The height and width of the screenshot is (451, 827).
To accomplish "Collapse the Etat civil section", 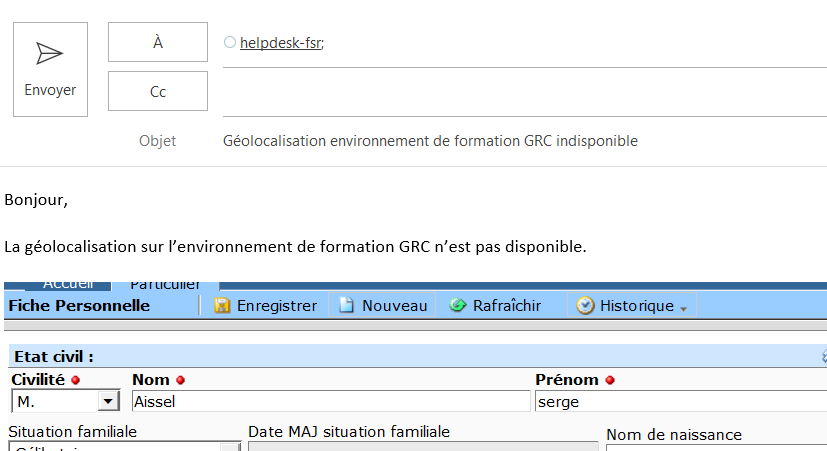I will [823, 356].
